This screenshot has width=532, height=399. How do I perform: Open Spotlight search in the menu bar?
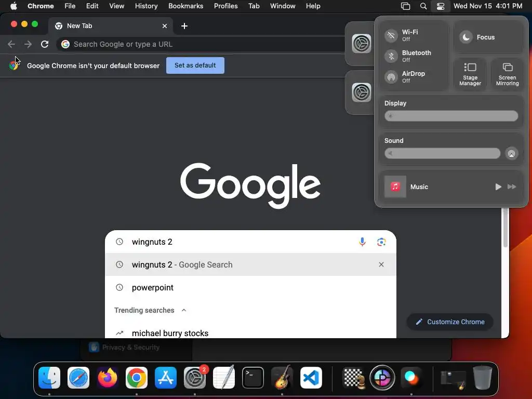click(423, 6)
